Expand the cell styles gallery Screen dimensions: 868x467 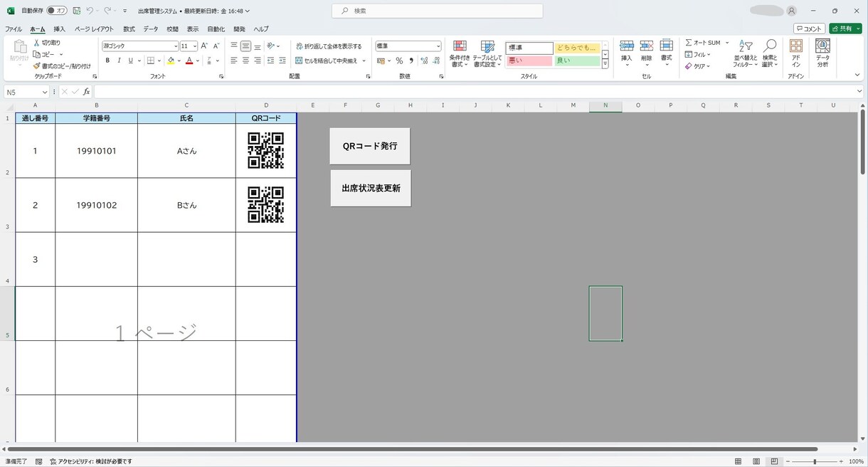point(605,64)
